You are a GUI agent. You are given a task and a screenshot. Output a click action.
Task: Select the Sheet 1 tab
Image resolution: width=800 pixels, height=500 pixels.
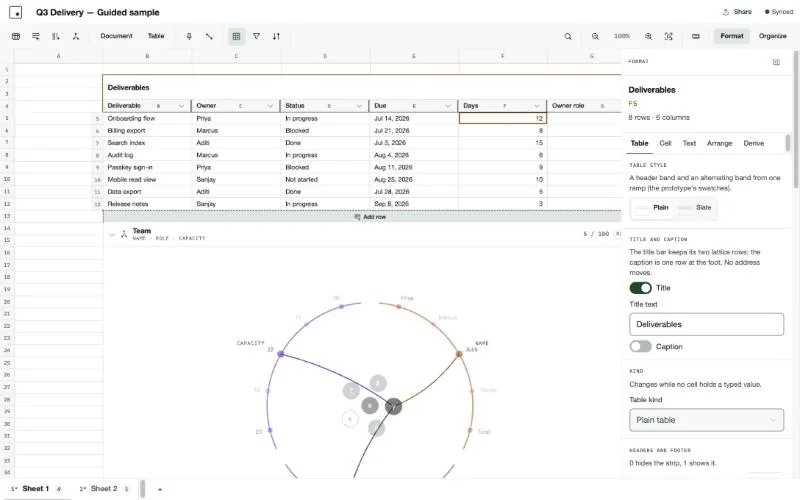pos(36,489)
